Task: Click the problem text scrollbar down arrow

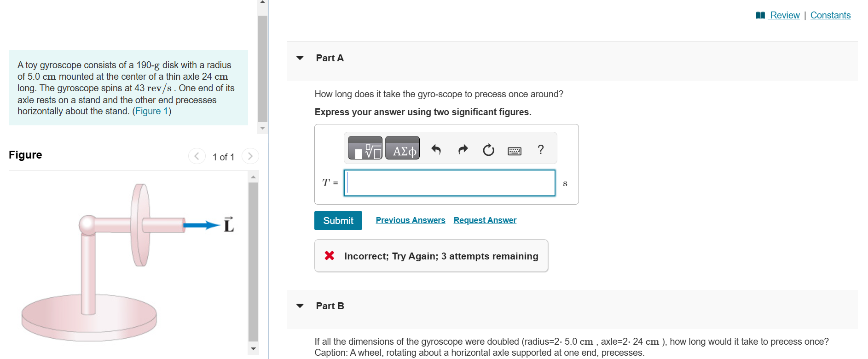Action: click(263, 128)
